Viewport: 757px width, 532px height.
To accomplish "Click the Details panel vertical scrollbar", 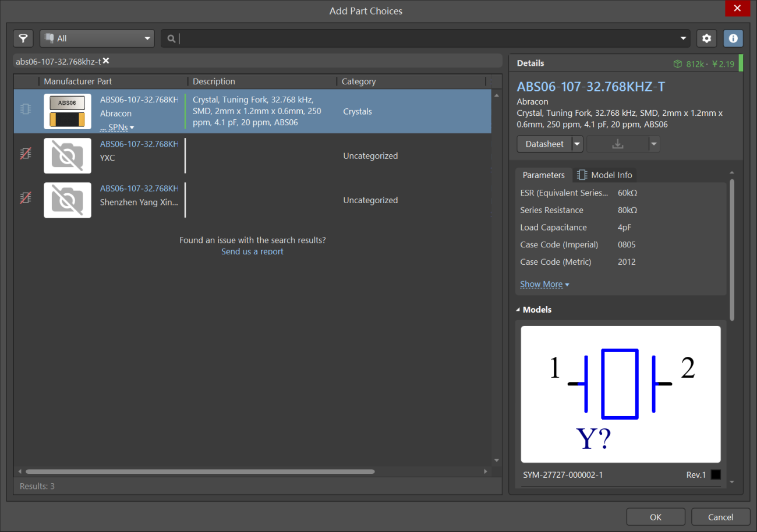I will pos(732,250).
